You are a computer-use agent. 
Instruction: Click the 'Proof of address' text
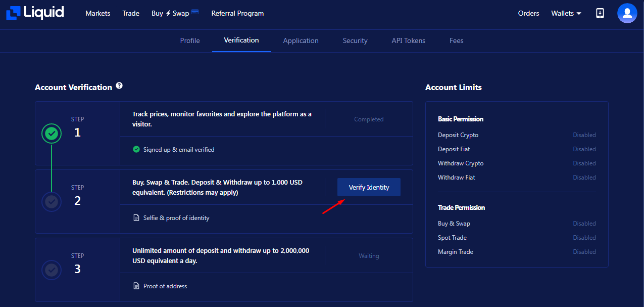pyautogui.click(x=165, y=286)
